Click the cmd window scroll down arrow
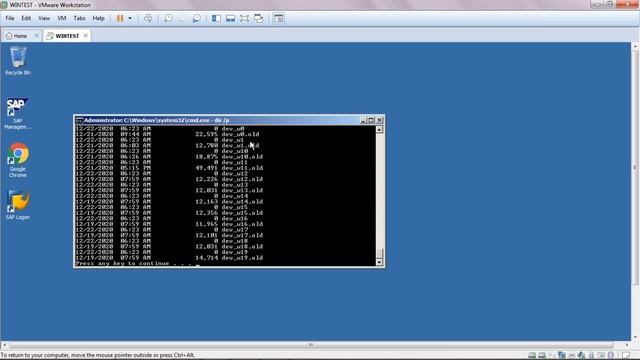This screenshot has height=360, width=640. (x=379, y=262)
